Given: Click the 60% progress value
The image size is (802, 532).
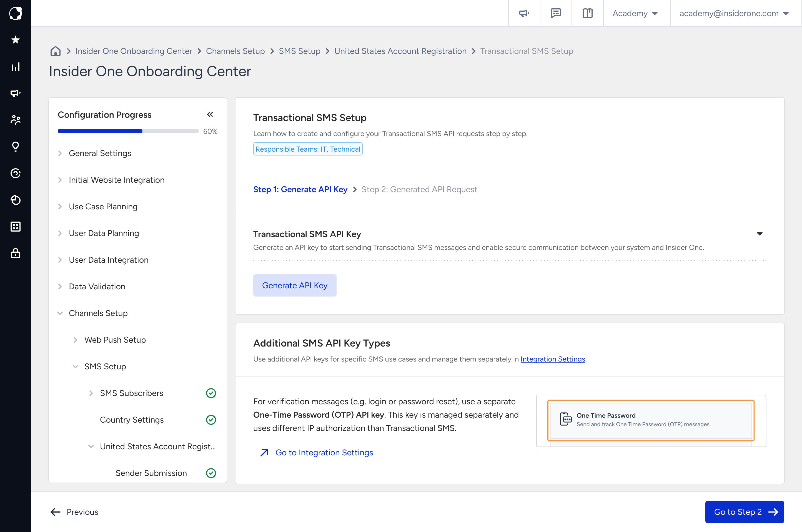Looking at the screenshot, I should coord(210,131).
